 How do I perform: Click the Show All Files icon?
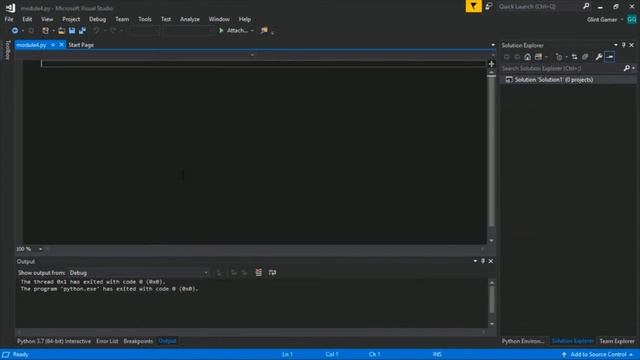[585, 57]
